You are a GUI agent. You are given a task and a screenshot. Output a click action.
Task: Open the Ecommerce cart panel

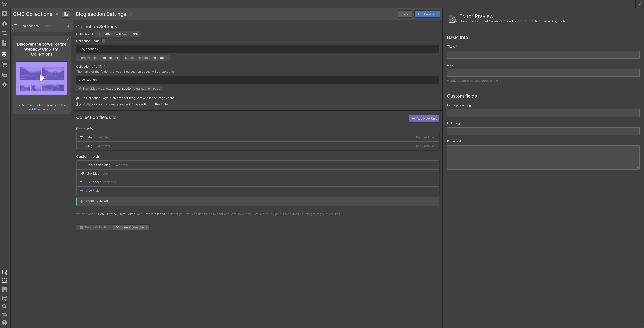tap(4, 65)
